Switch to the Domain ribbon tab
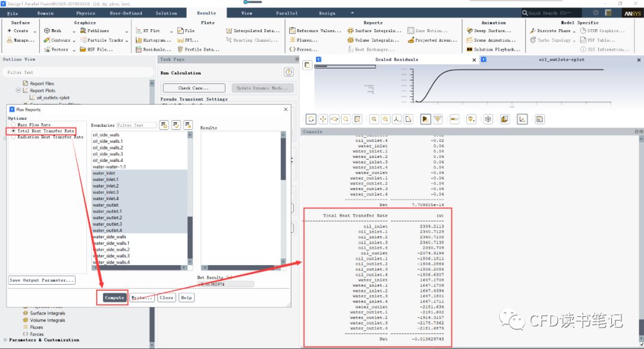Viewport: 644px width, 349px height. click(x=45, y=13)
